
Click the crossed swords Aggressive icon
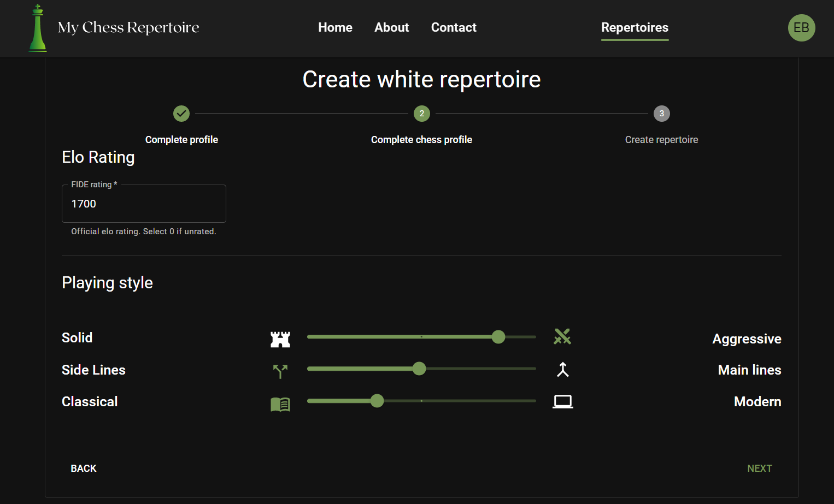click(562, 337)
